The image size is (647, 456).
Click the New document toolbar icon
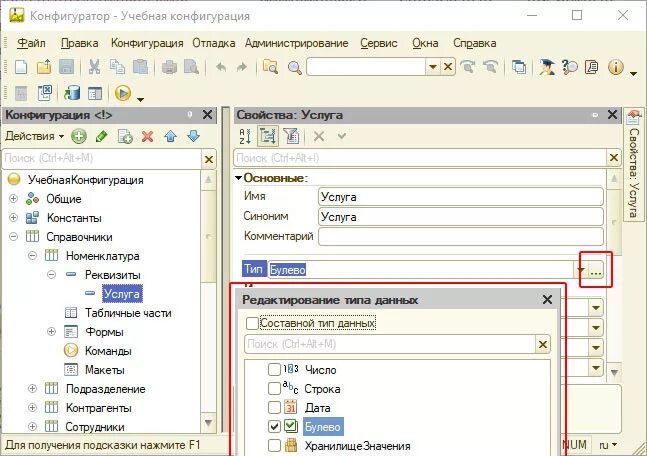point(21,66)
